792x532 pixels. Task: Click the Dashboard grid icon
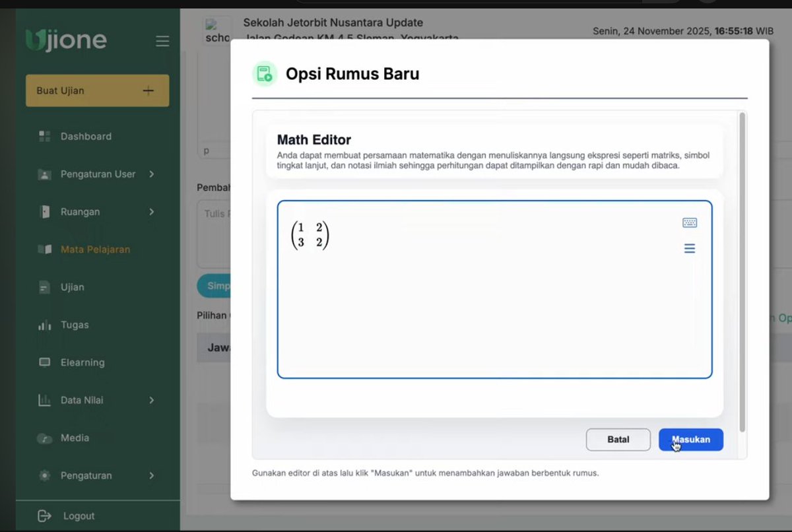click(x=45, y=137)
